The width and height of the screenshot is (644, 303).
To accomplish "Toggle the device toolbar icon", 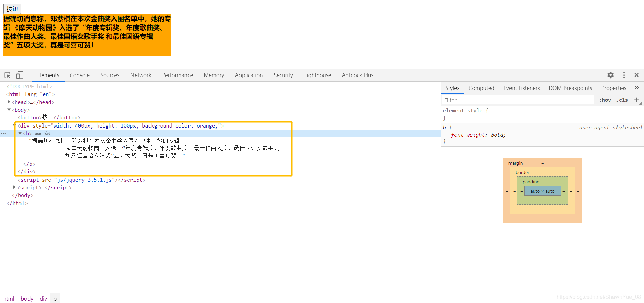I will pos(20,75).
